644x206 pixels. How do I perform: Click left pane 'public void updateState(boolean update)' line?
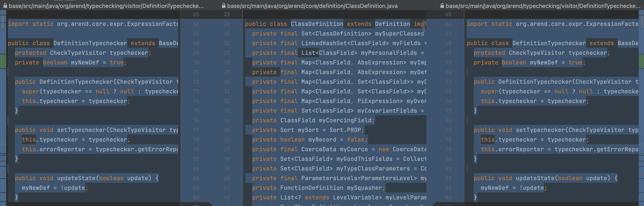[87, 178]
